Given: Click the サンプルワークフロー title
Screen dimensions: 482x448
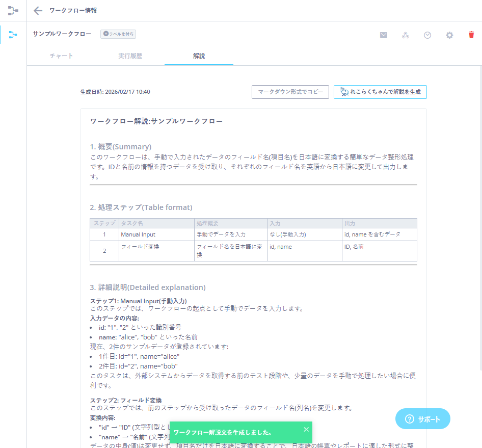Looking at the screenshot, I should [x=62, y=34].
